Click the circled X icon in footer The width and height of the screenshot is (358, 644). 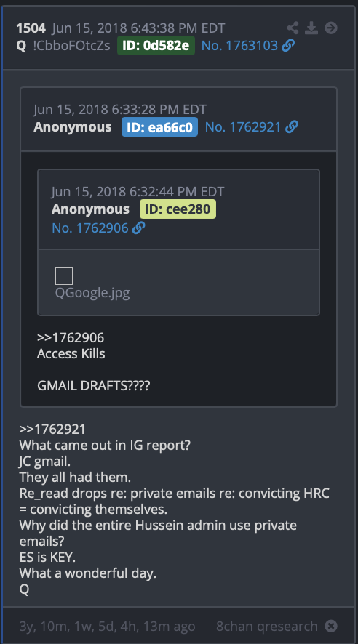331,627
